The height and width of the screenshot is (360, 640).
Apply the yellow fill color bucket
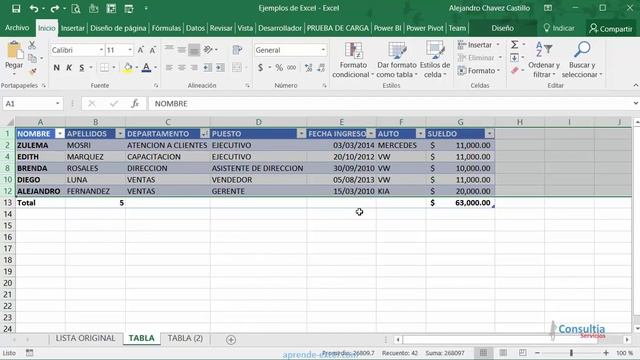tap(128, 67)
